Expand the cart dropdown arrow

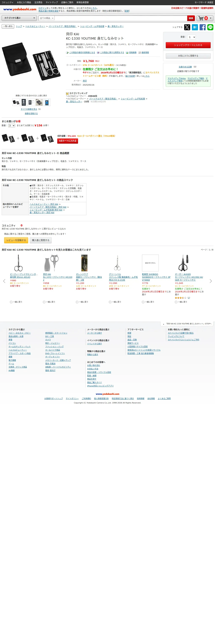coord(210,18)
